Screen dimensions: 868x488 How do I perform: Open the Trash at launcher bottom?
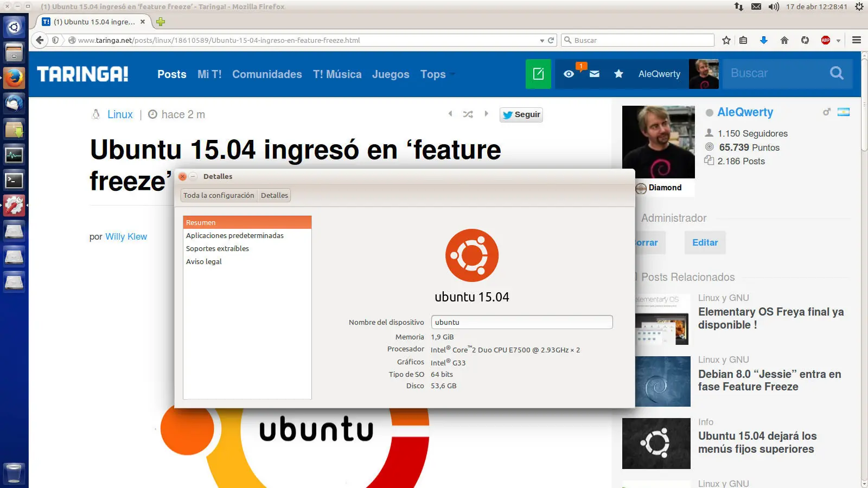pos(14,473)
